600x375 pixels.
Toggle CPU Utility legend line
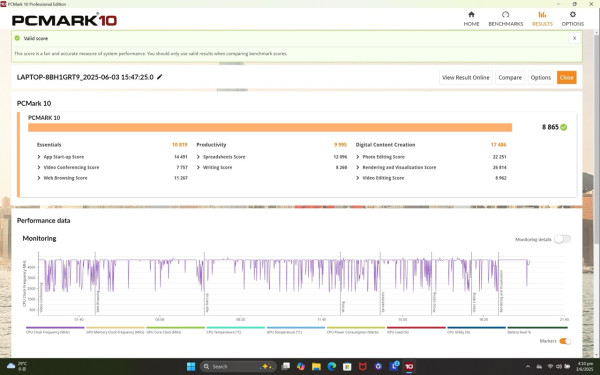pyautogui.click(x=476, y=328)
